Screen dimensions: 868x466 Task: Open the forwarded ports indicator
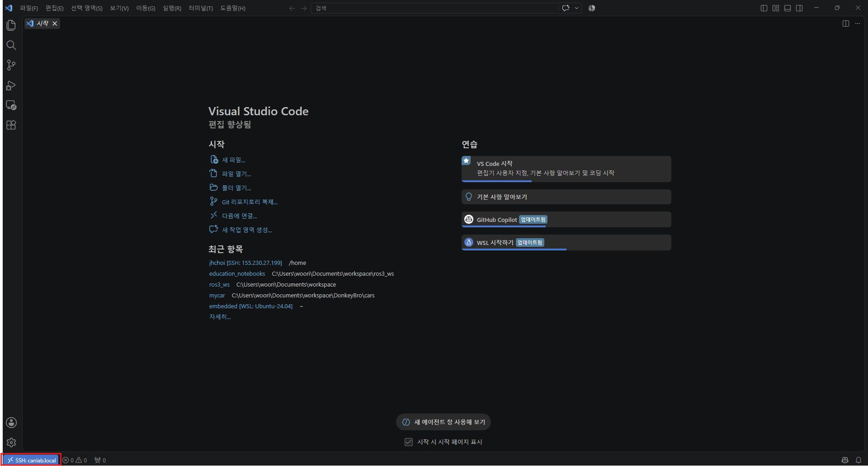[100, 460]
